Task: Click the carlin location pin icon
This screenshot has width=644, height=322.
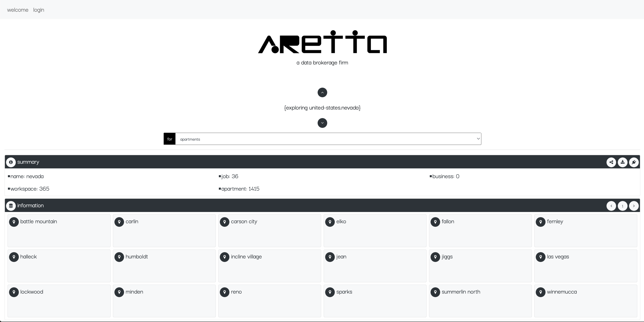Action: click(x=119, y=222)
